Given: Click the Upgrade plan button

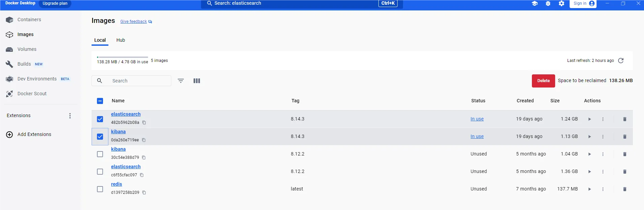Looking at the screenshot, I should pyautogui.click(x=55, y=3).
